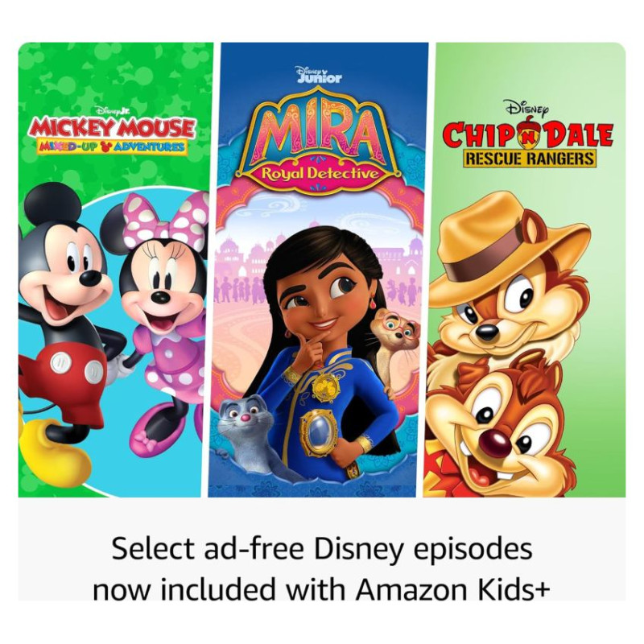Click the 'Select ad-free Disney episodes' caption
This screenshot has width=644, height=644.
pos(322,550)
